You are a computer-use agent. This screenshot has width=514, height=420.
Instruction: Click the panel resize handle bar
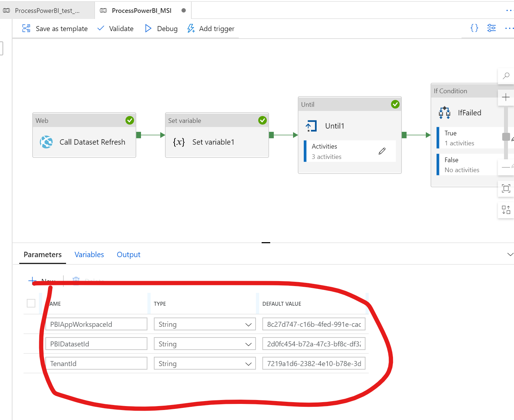pos(266,242)
